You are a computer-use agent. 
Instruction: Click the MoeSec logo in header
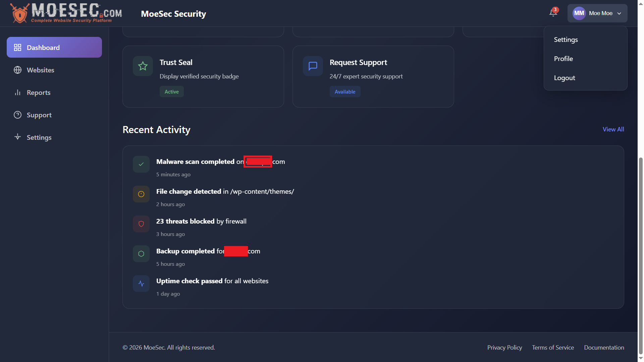tap(66, 13)
